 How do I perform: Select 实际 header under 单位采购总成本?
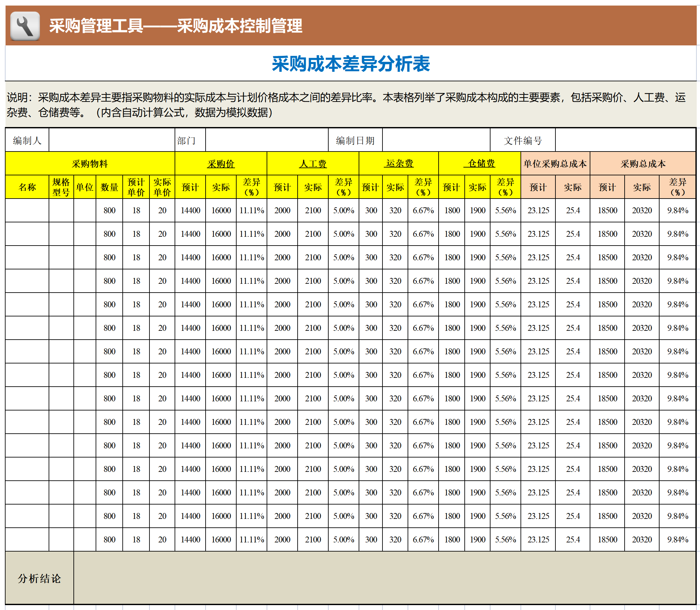[x=573, y=187]
